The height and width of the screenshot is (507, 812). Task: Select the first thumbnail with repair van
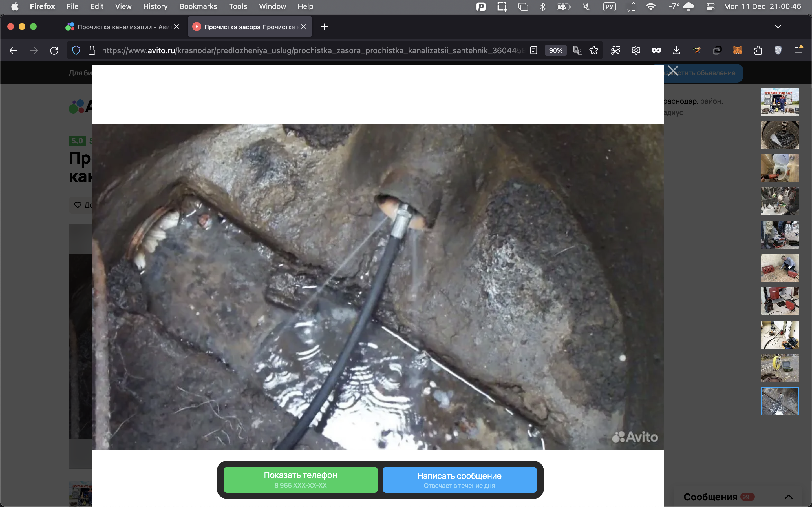click(780, 102)
